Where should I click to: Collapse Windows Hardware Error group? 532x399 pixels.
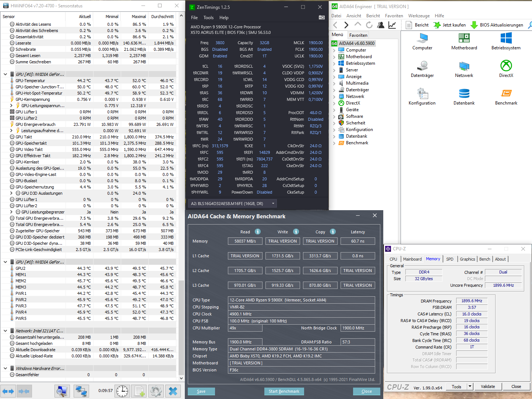(x=5, y=368)
